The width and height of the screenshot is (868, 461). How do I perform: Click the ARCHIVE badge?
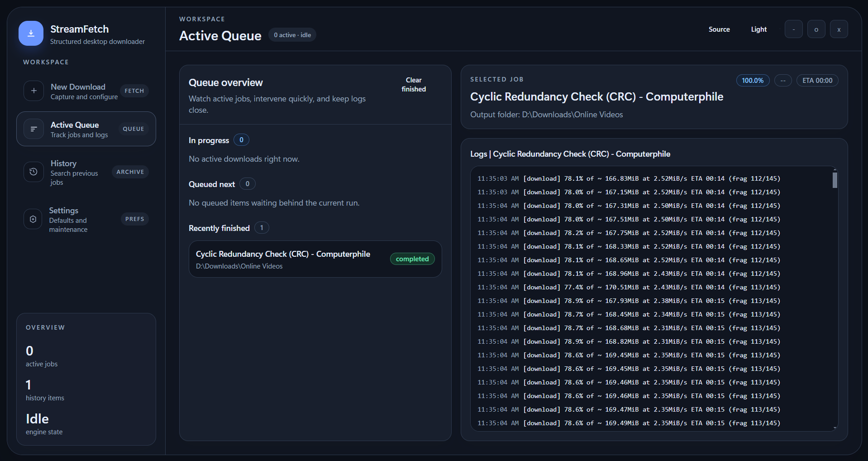tap(130, 172)
